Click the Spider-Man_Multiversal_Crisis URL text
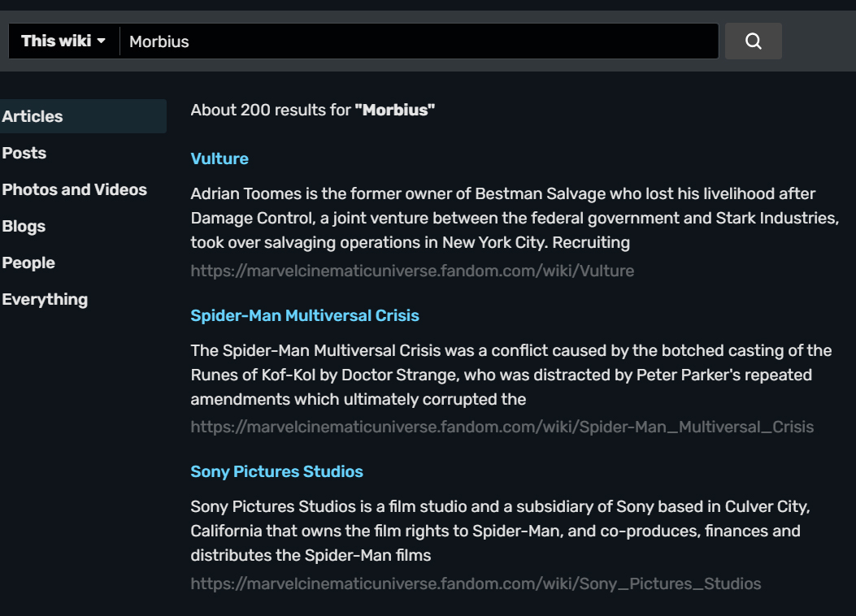 (x=502, y=427)
